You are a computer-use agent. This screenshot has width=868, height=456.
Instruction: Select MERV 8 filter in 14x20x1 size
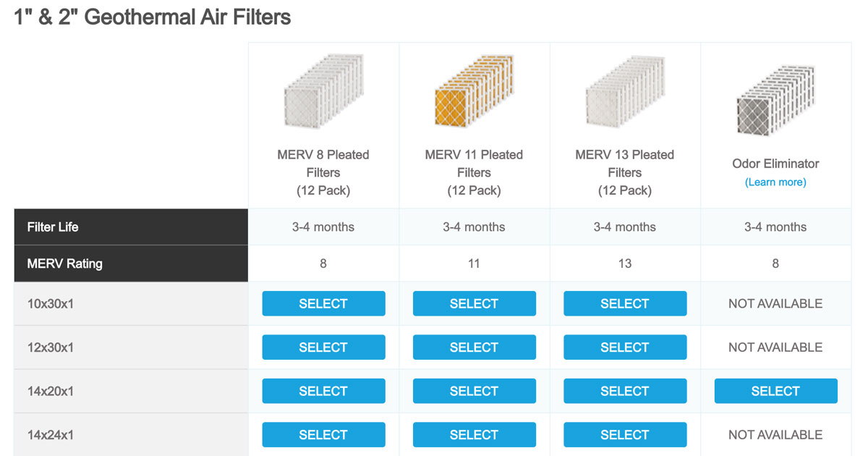click(x=323, y=391)
